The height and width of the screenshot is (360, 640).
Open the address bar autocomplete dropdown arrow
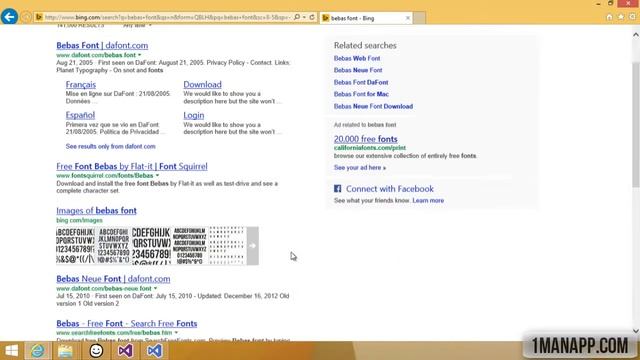(304, 17)
